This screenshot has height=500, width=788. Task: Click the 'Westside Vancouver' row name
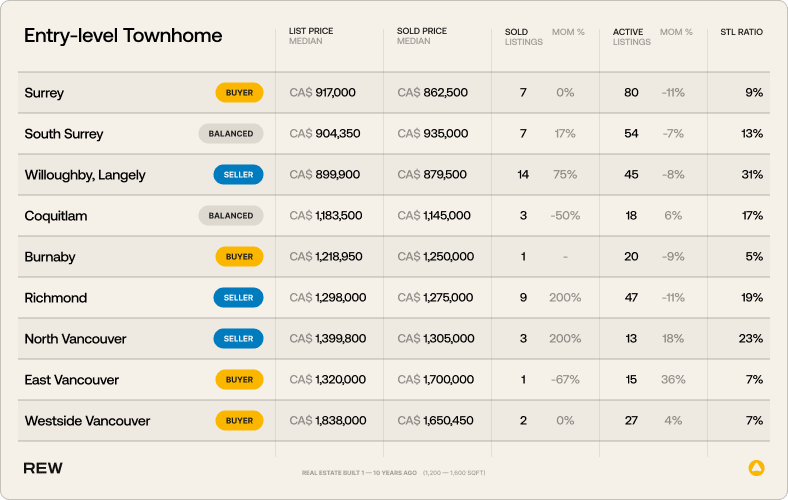pos(87,421)
